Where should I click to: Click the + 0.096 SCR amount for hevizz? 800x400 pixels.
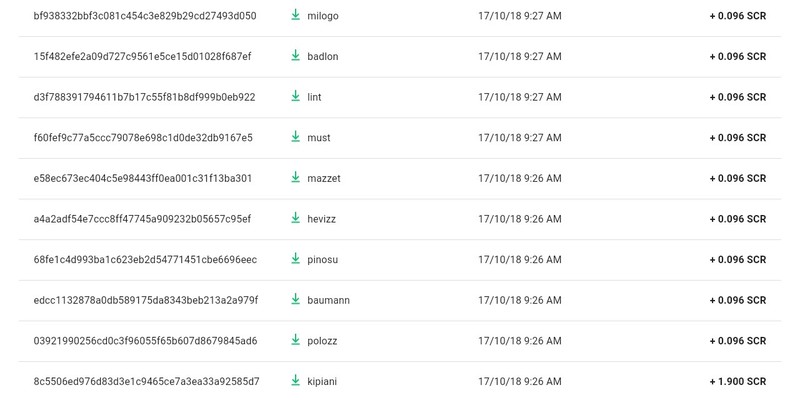pyautogui.click(x=738, y=219)
